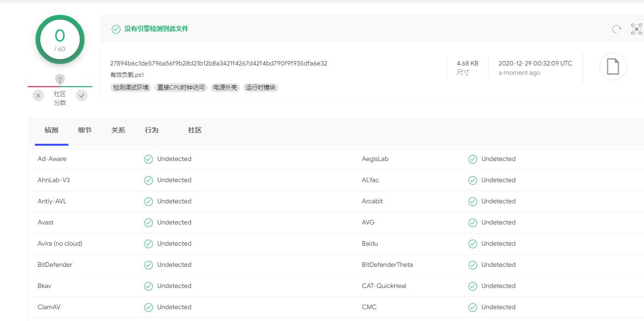Click the SHA-256 file hash text

[218, 64]
